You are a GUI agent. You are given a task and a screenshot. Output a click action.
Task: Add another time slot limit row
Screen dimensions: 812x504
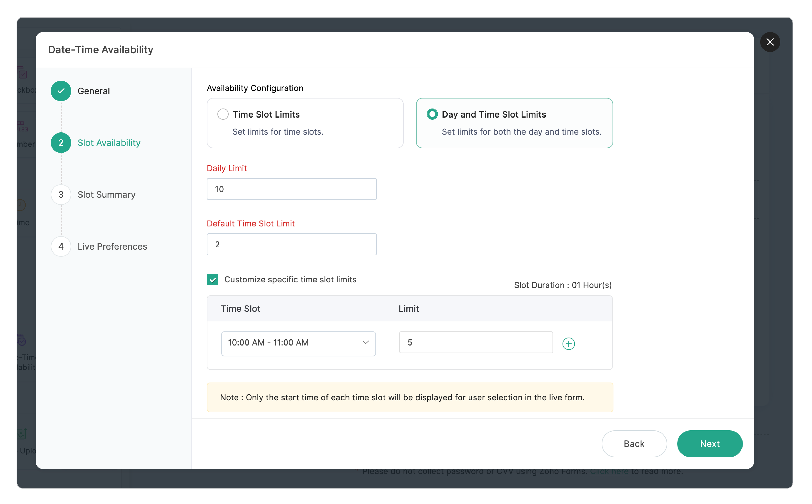[568, 344]
